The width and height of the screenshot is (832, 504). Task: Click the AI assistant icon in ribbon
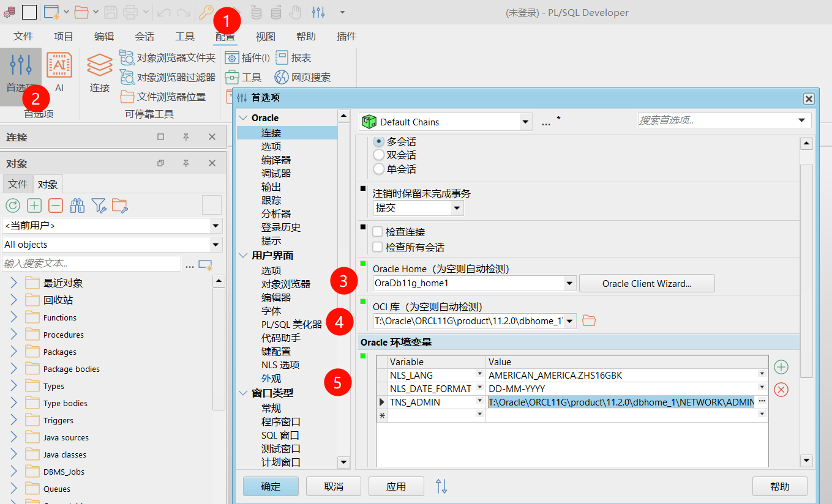click(59, 66)
